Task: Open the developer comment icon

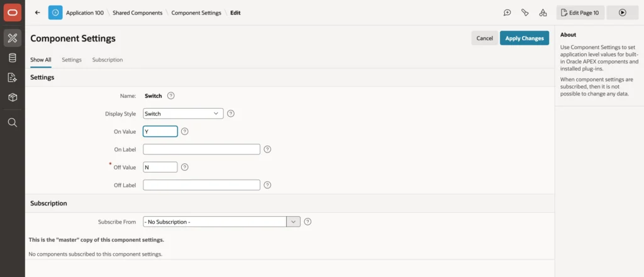Action: [508, 13]
